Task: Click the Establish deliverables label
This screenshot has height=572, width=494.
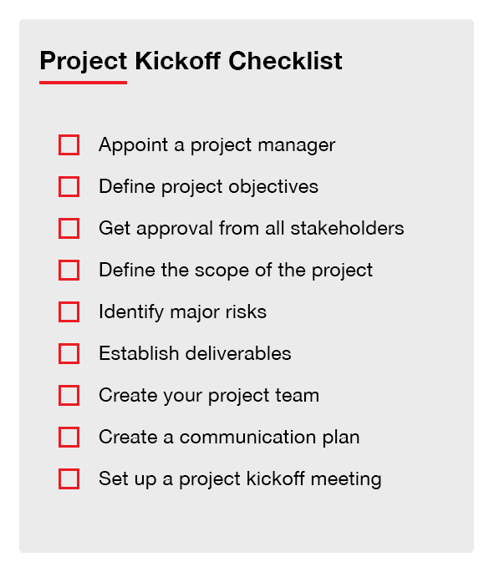Action: [195, 353]
